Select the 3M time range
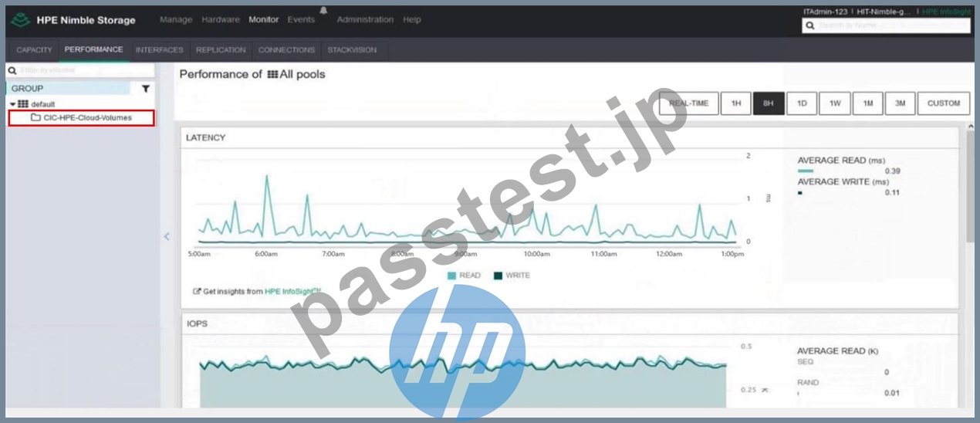 click(x=900, y=103)
